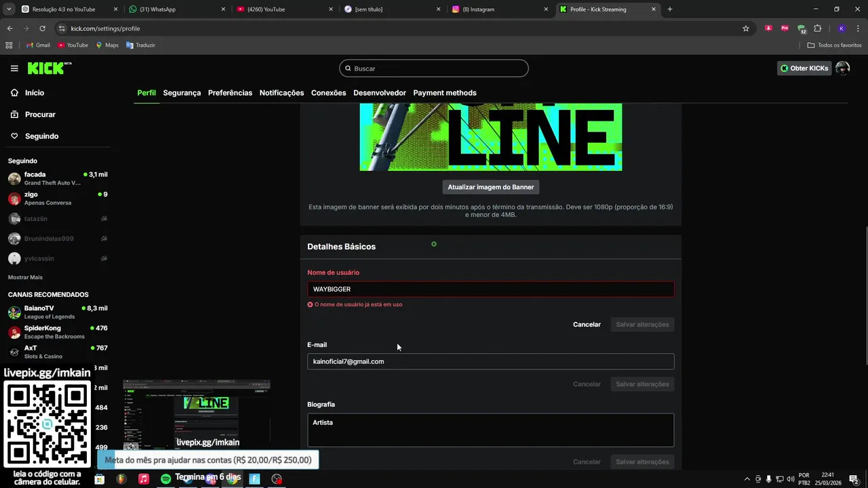
Task: Open the yvlcassin channel
Action: pyautogui.click(x=58, y=258)
